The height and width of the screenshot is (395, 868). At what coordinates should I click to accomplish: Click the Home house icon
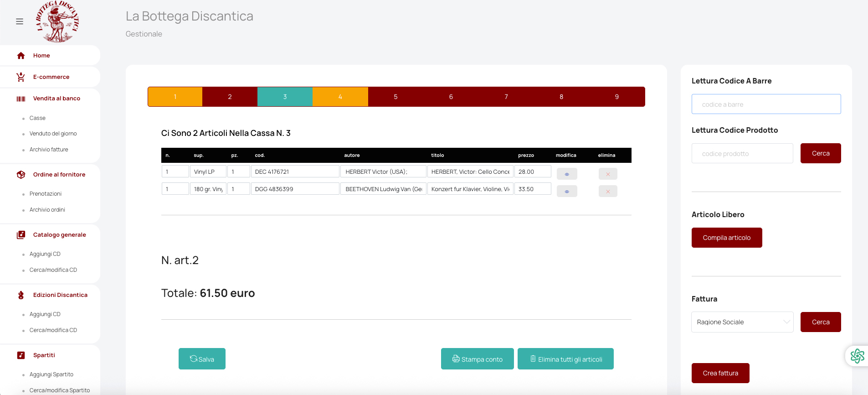pos(21,56)
